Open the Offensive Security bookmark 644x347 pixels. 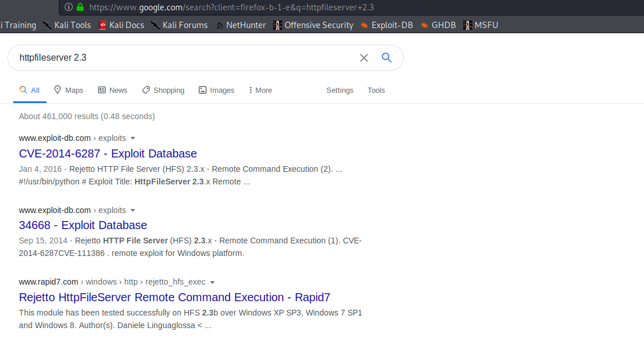[313, 25]
